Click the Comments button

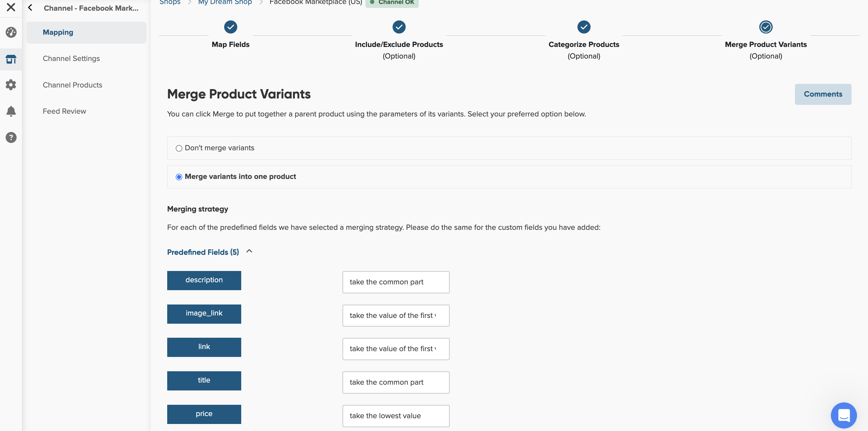click(x=823, y=94)
